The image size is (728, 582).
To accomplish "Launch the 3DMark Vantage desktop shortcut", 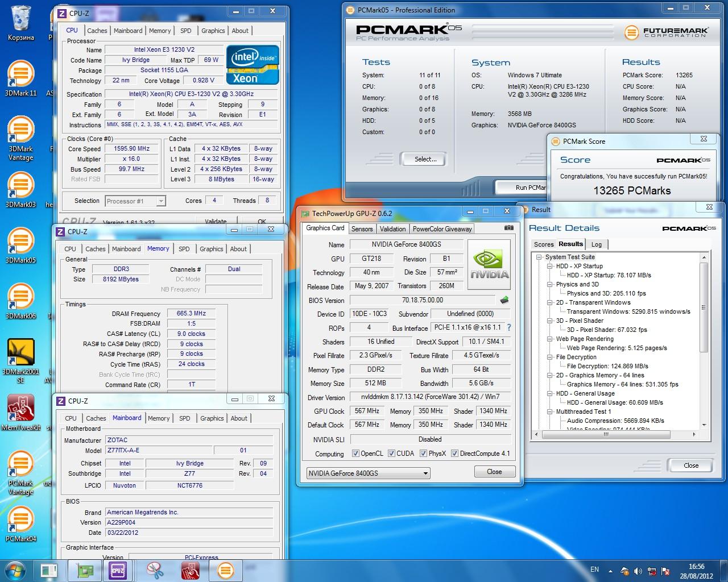I will click(x=20, y=139).
